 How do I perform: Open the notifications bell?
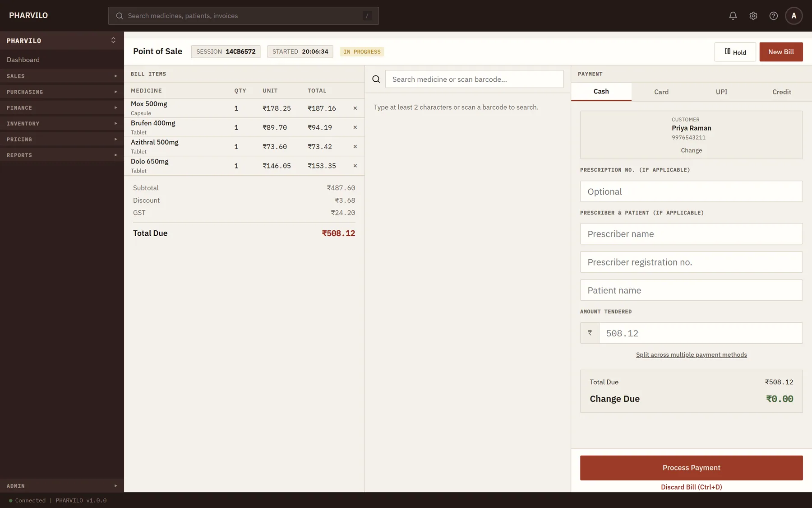click(733, 16)
